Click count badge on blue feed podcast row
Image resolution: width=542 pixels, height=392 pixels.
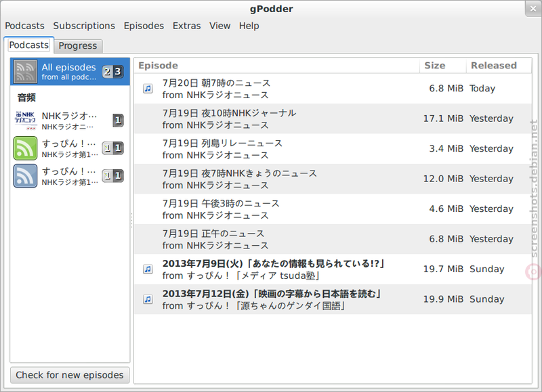[112, 176]
